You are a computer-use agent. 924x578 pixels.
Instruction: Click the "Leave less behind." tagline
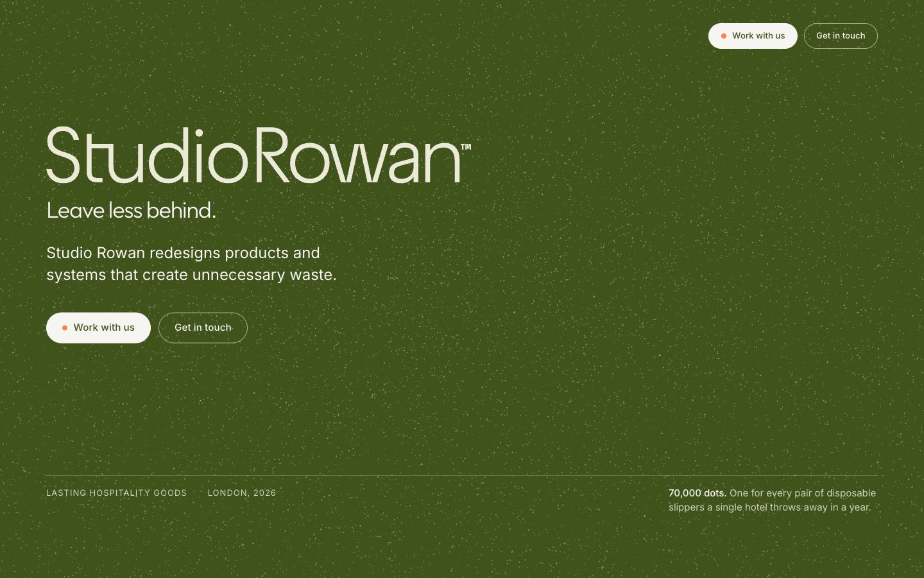(x=132, y=211)
